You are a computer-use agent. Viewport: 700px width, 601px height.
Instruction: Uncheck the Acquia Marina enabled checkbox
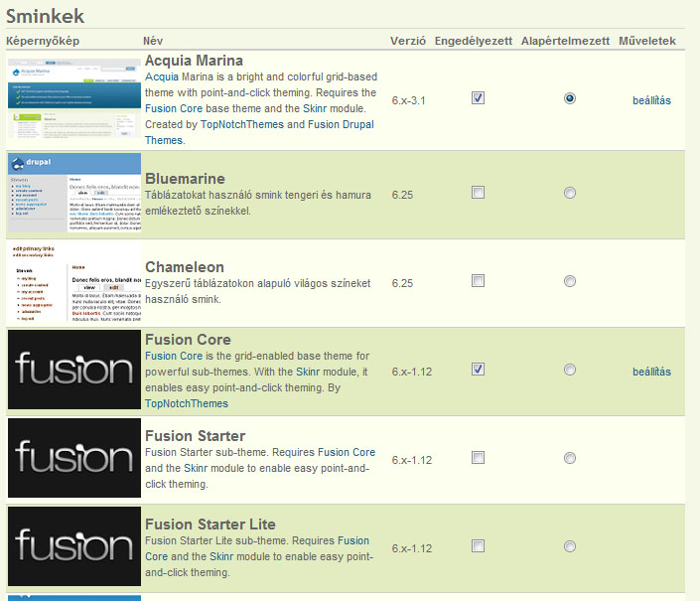[478, 97]
